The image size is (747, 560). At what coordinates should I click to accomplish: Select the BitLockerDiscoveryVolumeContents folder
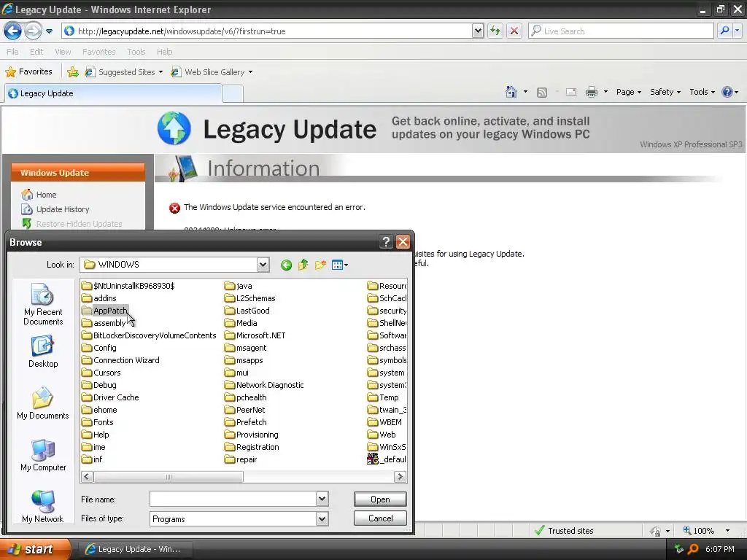(149, 335)
